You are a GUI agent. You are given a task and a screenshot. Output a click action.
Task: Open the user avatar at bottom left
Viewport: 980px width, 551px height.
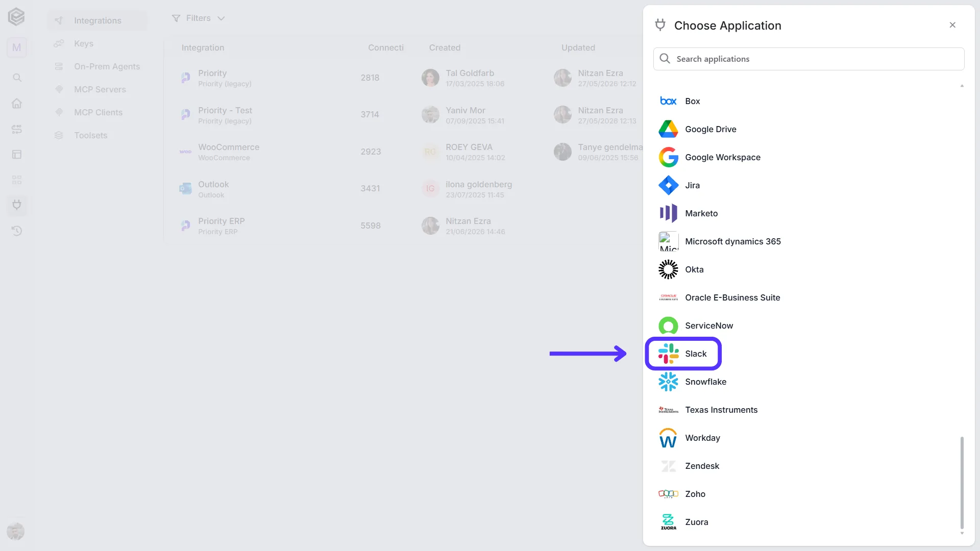tap(16, 531)
